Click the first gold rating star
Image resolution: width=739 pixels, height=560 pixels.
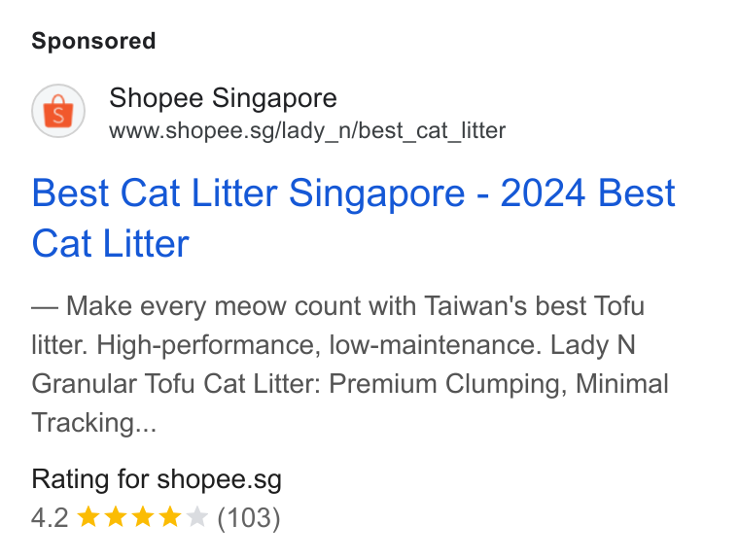[x=88, y=516]
